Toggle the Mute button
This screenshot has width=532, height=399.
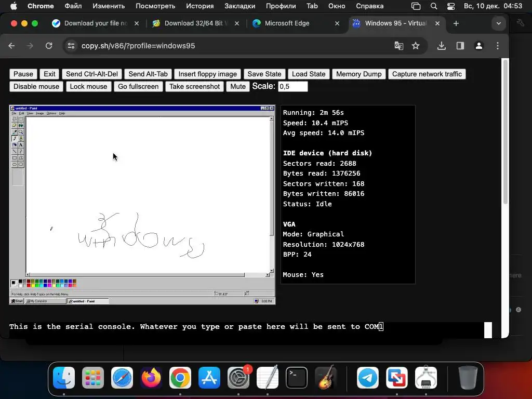coord(238,87)
